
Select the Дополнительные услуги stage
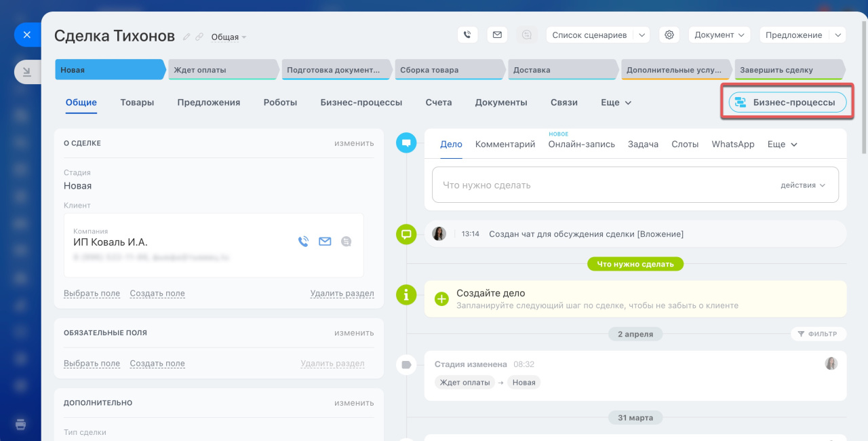point(676,69)
